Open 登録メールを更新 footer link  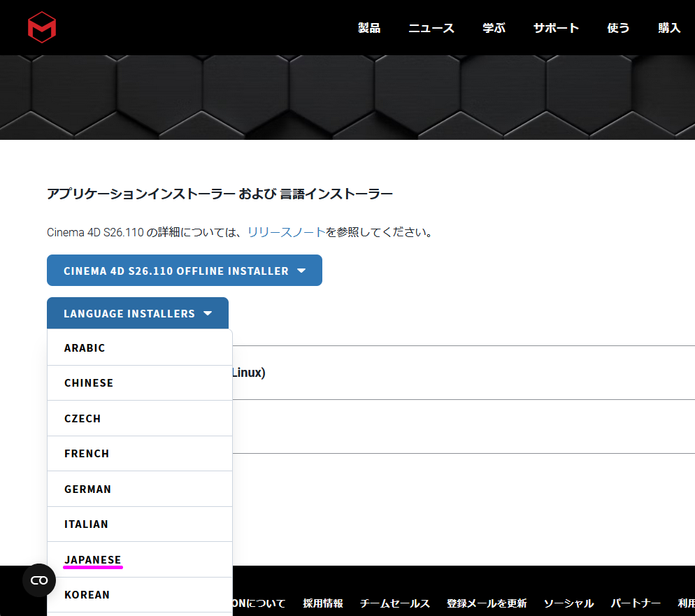click(487, 603)
